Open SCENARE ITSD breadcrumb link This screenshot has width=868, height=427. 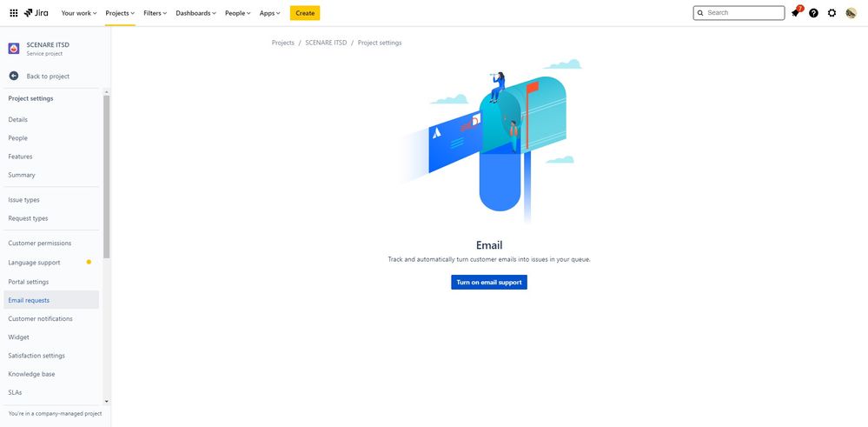tap(326, 43)
